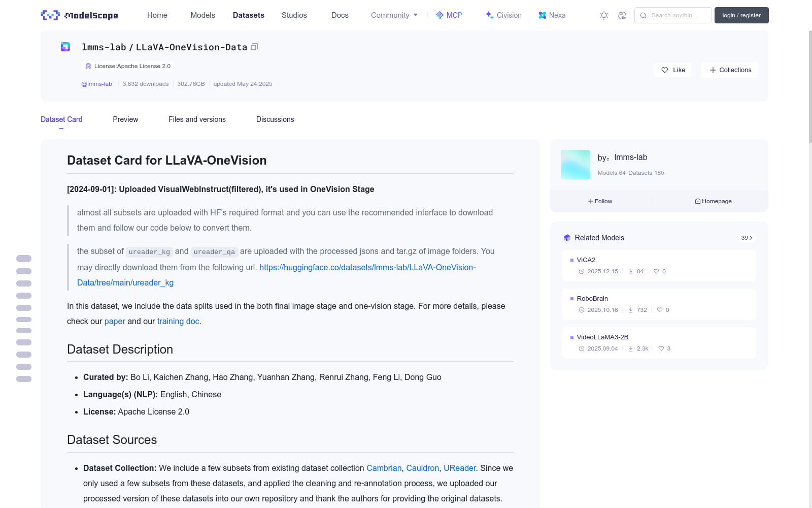Click the plus icon on Collections
This screenshot has height=508, width=812.
tap(713, 70)
